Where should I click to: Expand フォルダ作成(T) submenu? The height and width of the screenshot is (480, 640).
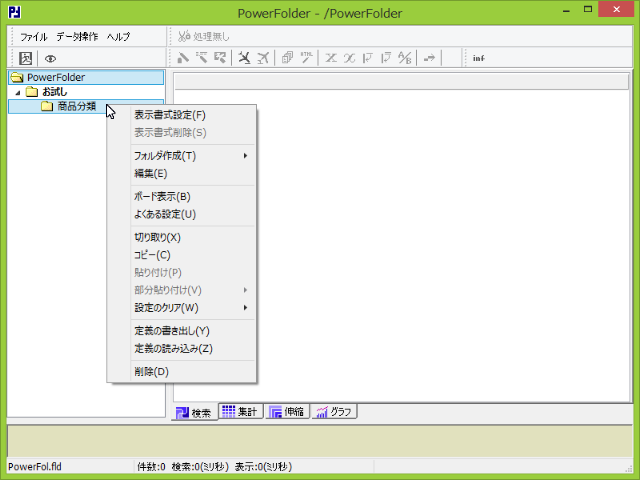(182, 156)
